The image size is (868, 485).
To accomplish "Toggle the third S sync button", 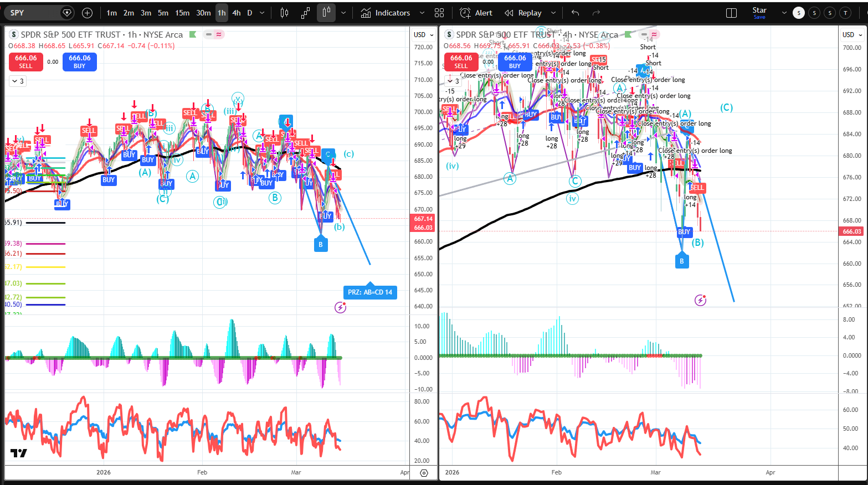I will tap(830, 13).
